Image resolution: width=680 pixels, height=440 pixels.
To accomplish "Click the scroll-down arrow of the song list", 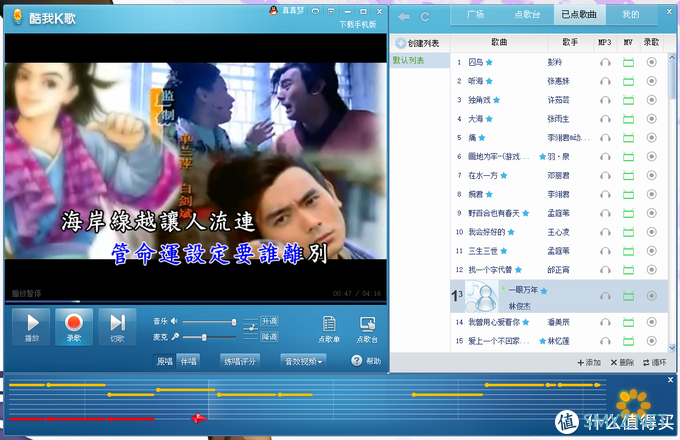I will (x=672, y=348).
